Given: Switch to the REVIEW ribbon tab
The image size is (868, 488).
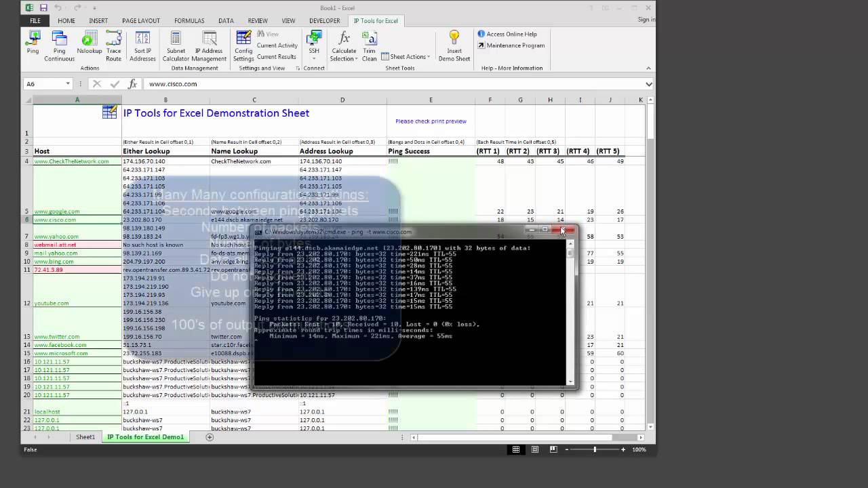Looking at the screenshot, I should tap(258, 21).
